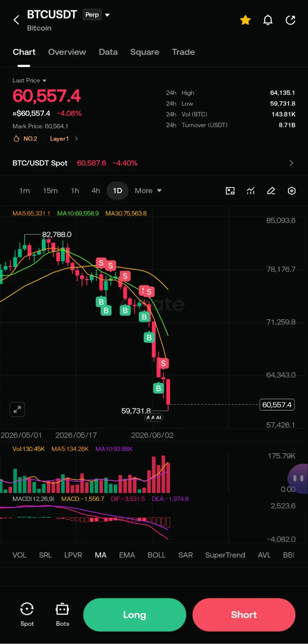Tap the 59,731.8 low price label
The image size is (308, 644).
click(136, 411)
